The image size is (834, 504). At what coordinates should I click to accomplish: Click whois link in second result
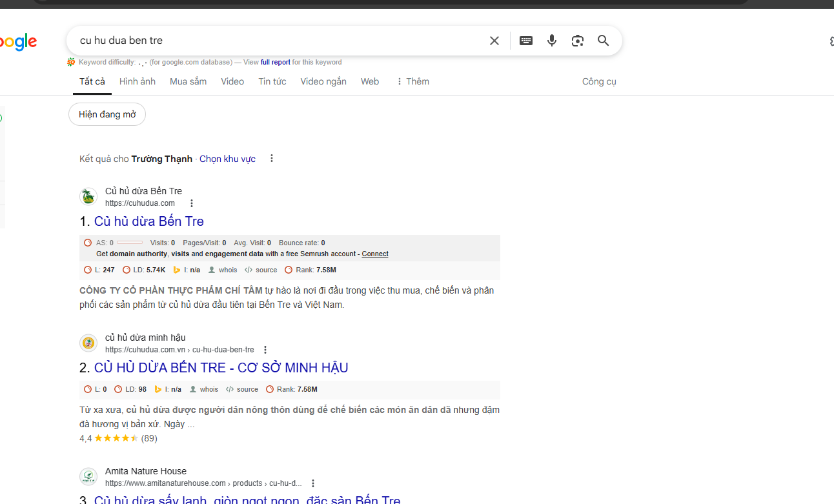point(204,390)
